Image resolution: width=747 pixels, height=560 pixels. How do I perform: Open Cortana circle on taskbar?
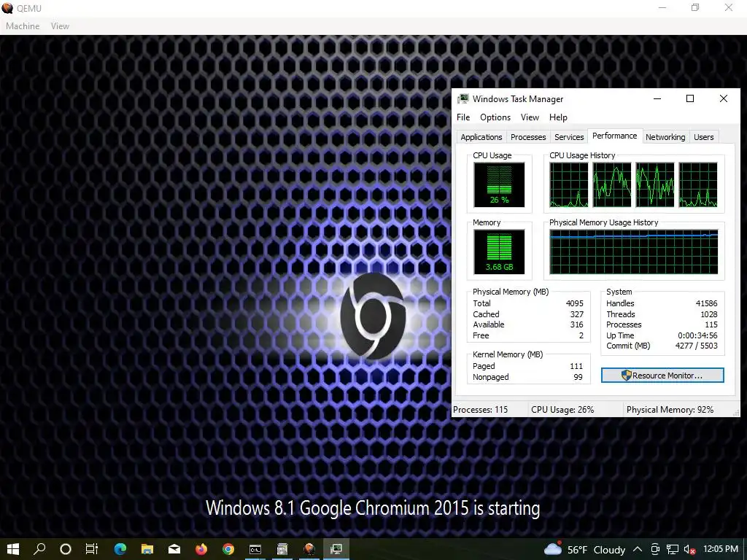pyautogui.click(x=66, y=549)
